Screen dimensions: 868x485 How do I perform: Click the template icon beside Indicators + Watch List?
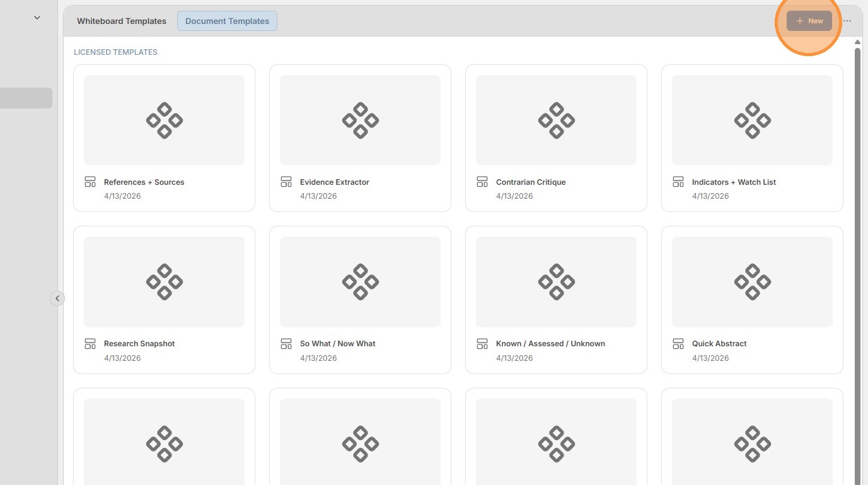(678, 182)
